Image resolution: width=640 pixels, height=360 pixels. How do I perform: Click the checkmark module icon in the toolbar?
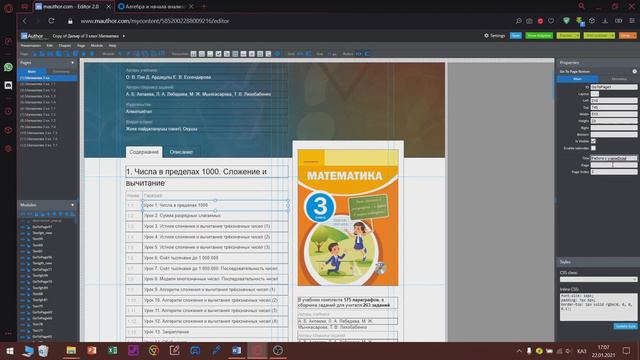point(218,53)
